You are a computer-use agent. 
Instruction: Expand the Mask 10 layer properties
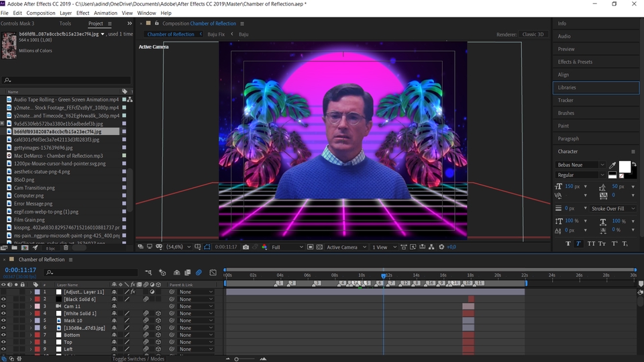[30, 320]
